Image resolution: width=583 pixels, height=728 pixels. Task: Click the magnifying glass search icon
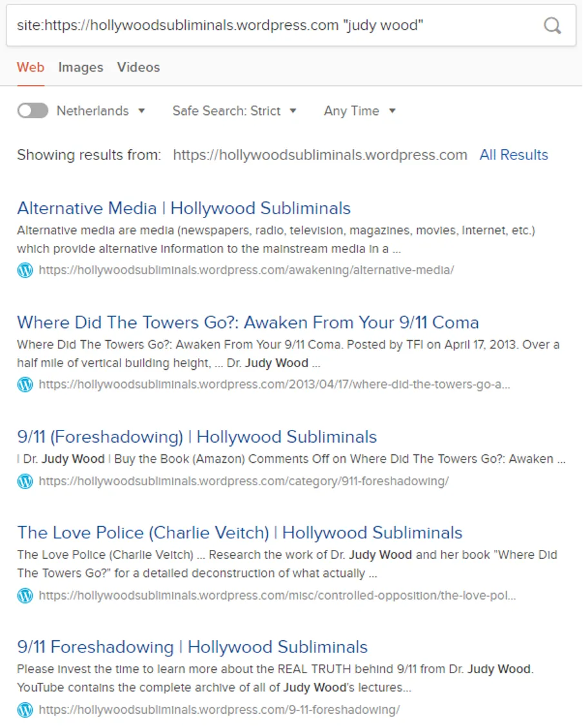click(552, 26)
